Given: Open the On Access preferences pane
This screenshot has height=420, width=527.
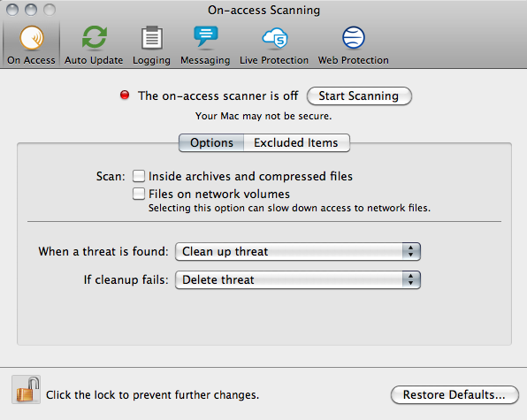Looking at the screenshot, I should pyautogui.click(x=31, y=45).
